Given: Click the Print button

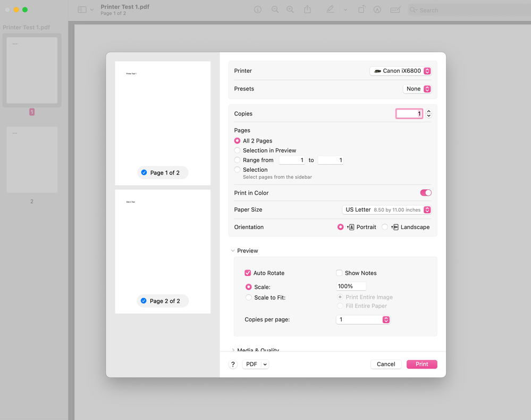Looking at the screenshot, I should pos(422,364).
